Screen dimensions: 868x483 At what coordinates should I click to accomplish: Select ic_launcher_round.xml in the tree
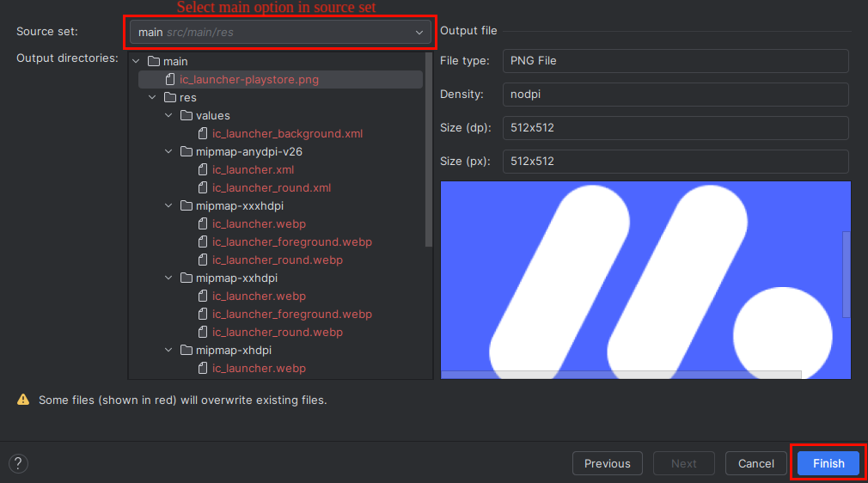272,188
